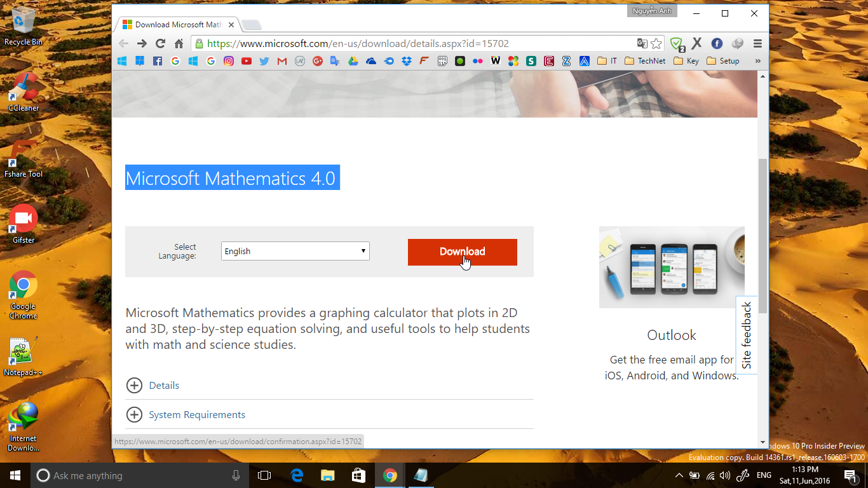Open the Google Chrome desktop shortcut

coord(24,294)
